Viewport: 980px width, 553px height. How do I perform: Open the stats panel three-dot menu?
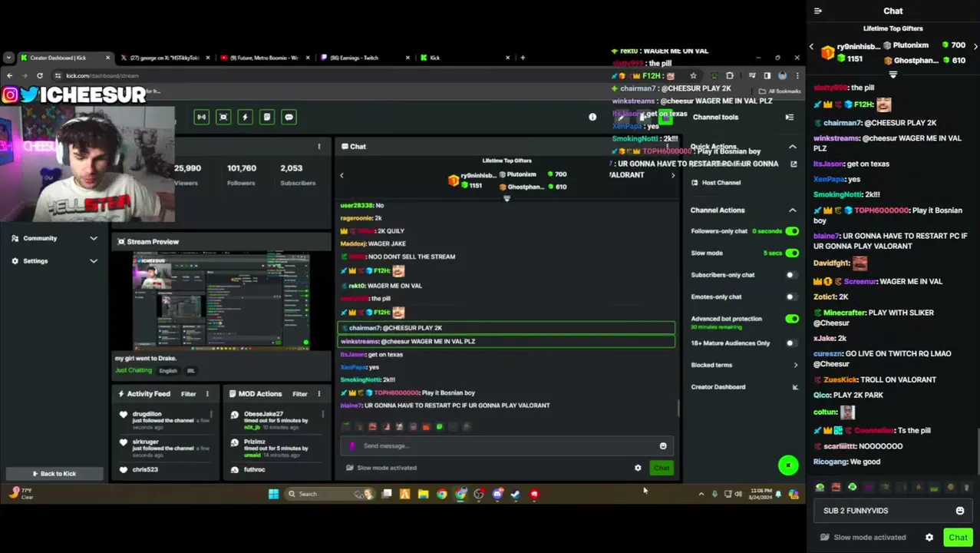click(319, 146)
